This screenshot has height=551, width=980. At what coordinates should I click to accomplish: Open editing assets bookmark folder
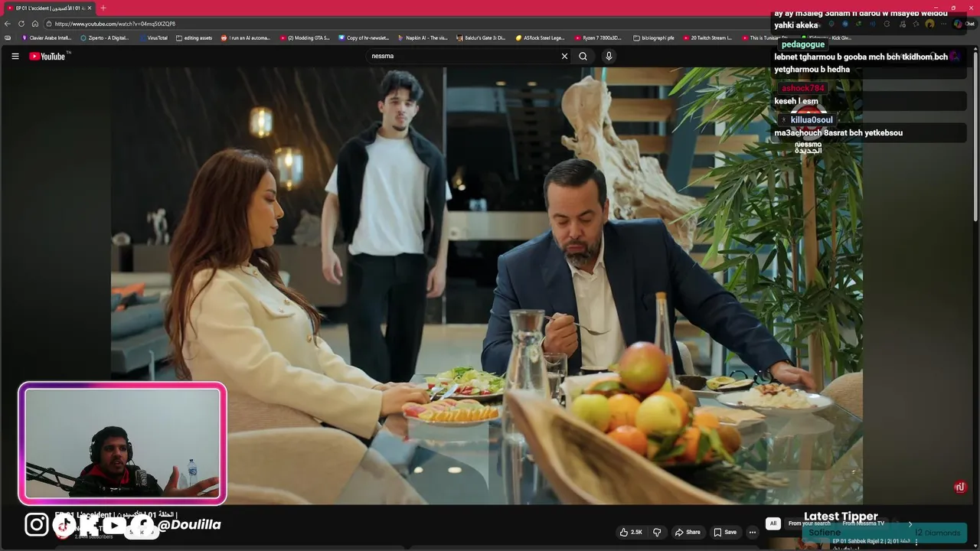point(194,37)
